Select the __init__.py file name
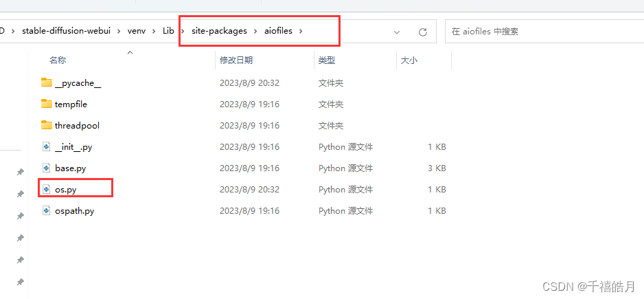This screenshot has width=644, height=299. tap(73, 147)
